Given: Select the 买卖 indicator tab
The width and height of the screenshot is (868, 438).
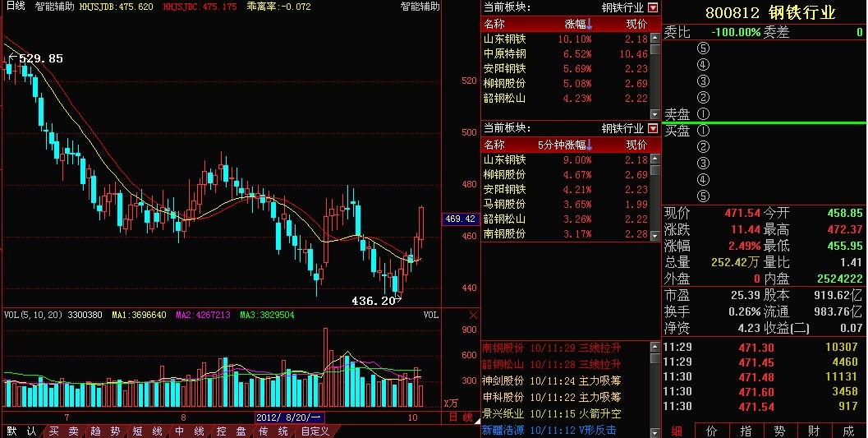Looking at the screenshot, I should point(63,431).
